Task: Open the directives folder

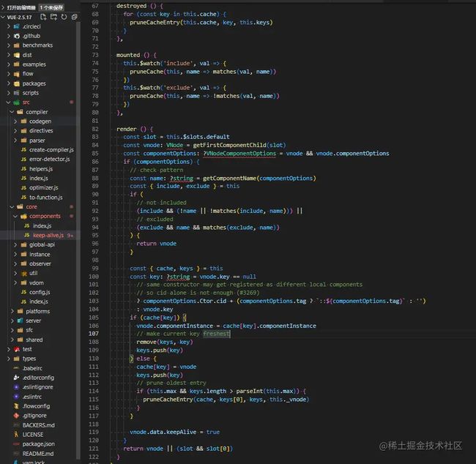Action: point(41,131)
